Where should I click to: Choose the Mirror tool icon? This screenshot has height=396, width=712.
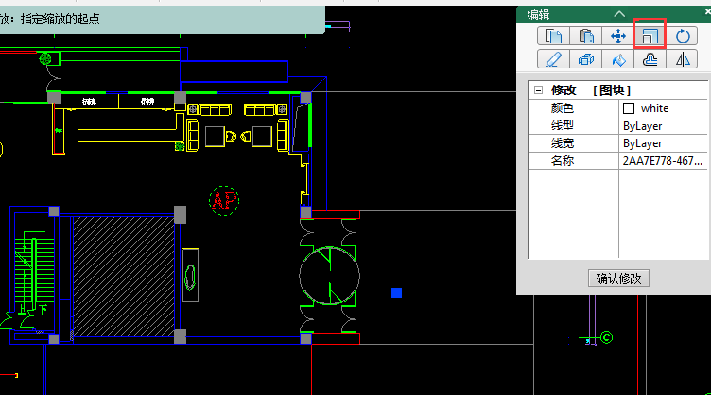point(682,59)
